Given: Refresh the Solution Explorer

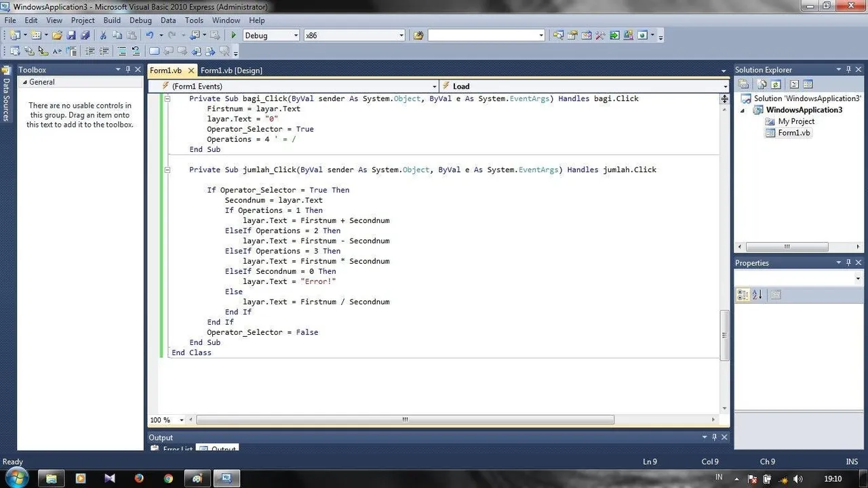Looking at the screenshot, I should click(775, 84).
